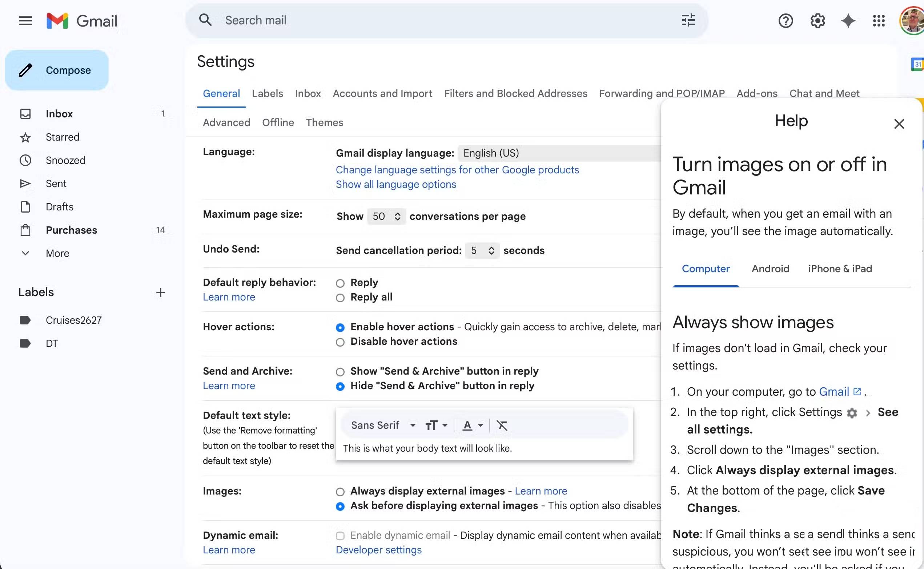This screenshot has height=569, width=924.
Task: Click the Gemini sparkle icon
Action: point(848,21)
